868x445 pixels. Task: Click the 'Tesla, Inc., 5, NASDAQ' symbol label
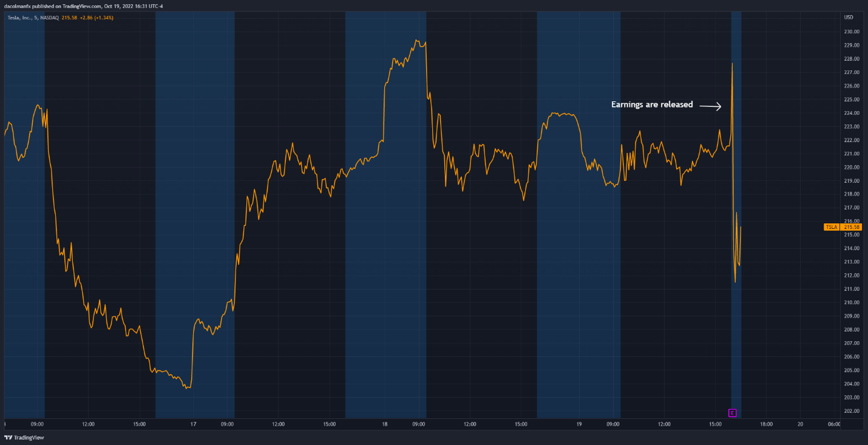[x=33, y=18]
